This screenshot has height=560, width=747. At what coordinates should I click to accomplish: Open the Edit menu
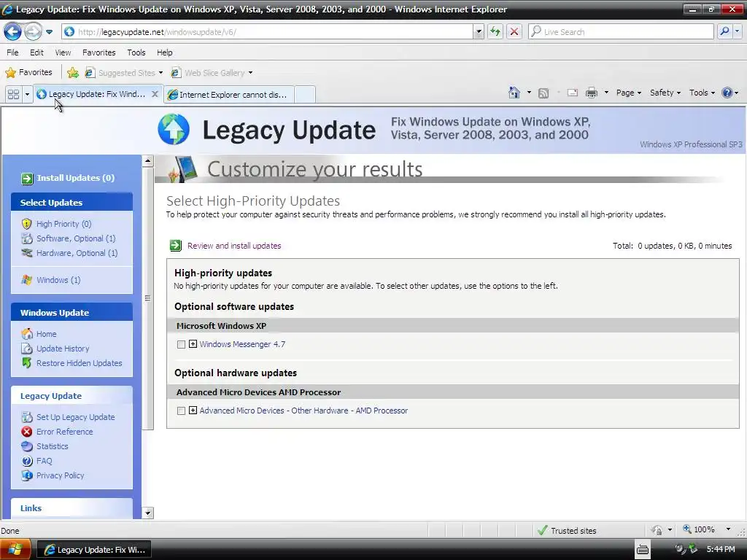tap(36, 52)
